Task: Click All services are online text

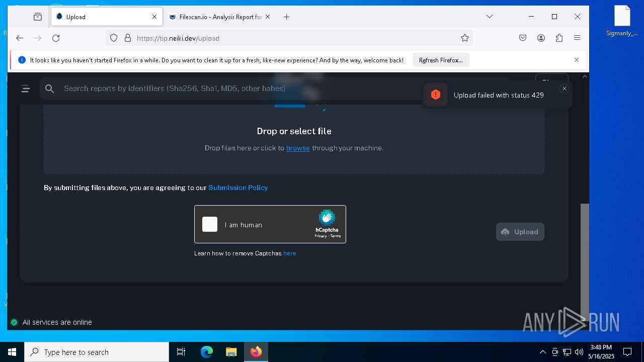Action: [57, 322]
